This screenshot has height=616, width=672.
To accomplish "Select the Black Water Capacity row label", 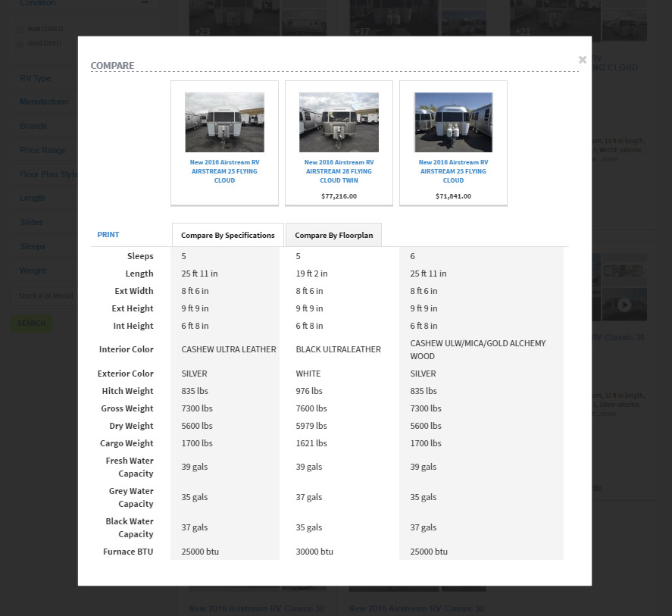I will point(130,527).
